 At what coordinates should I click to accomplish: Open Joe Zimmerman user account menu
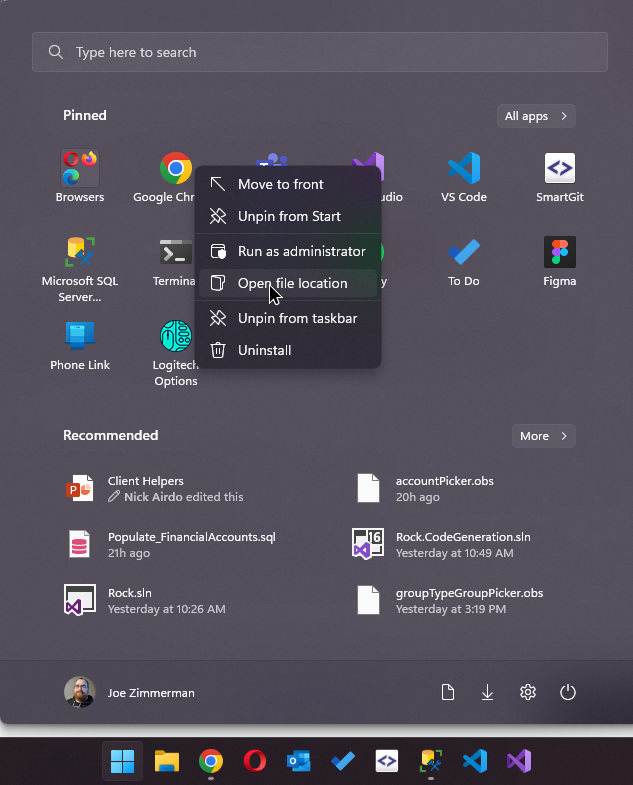click(x=129, y=692)
